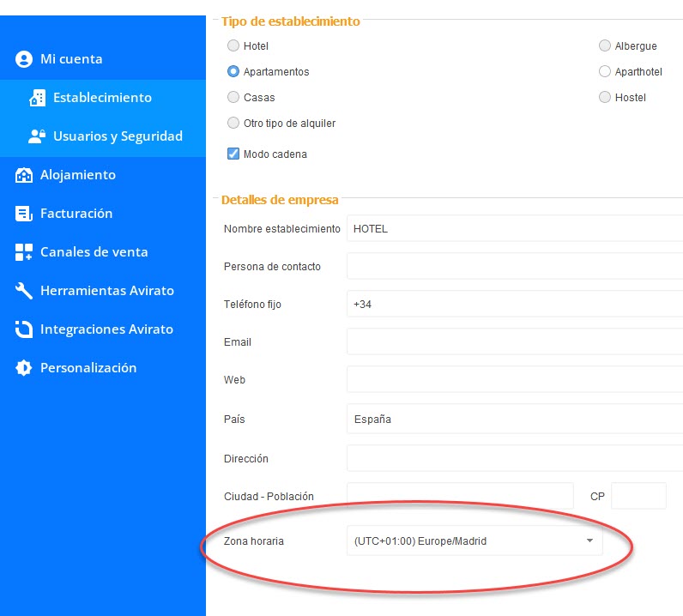Viewport: 683px width, 616px height.
Task: Click the Facturación invoice icon
Action: 24,214
